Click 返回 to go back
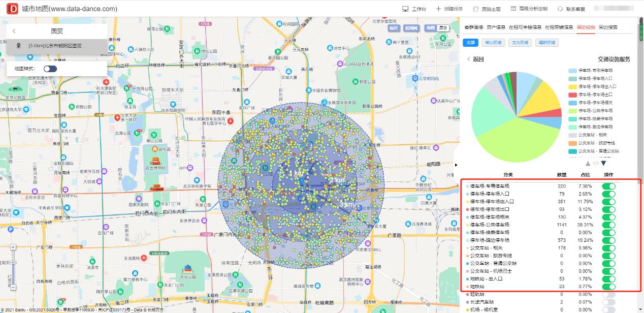This screenshot has width=644, height=313. click(475, 59)
